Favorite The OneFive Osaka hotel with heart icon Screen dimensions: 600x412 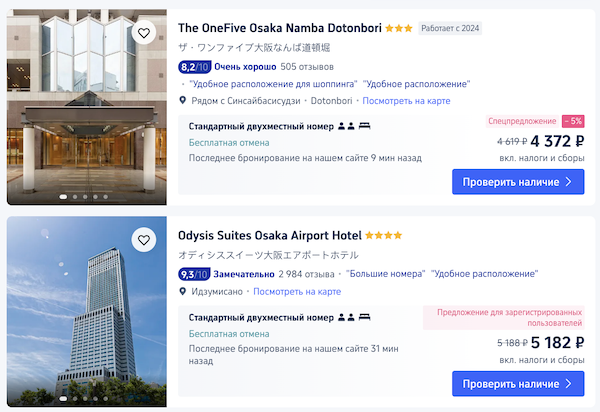coord(144,33)
